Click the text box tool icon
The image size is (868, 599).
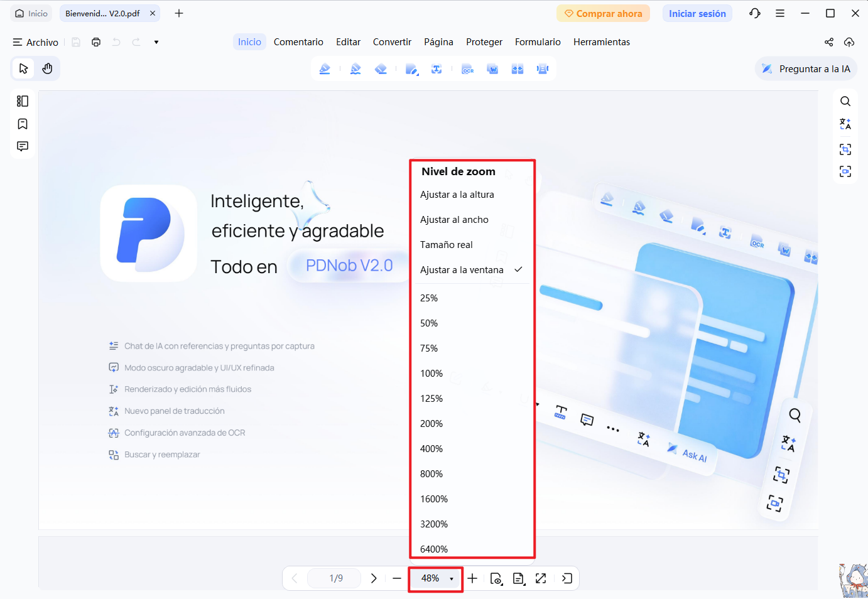pyautogui.click(x=437, y=69)
